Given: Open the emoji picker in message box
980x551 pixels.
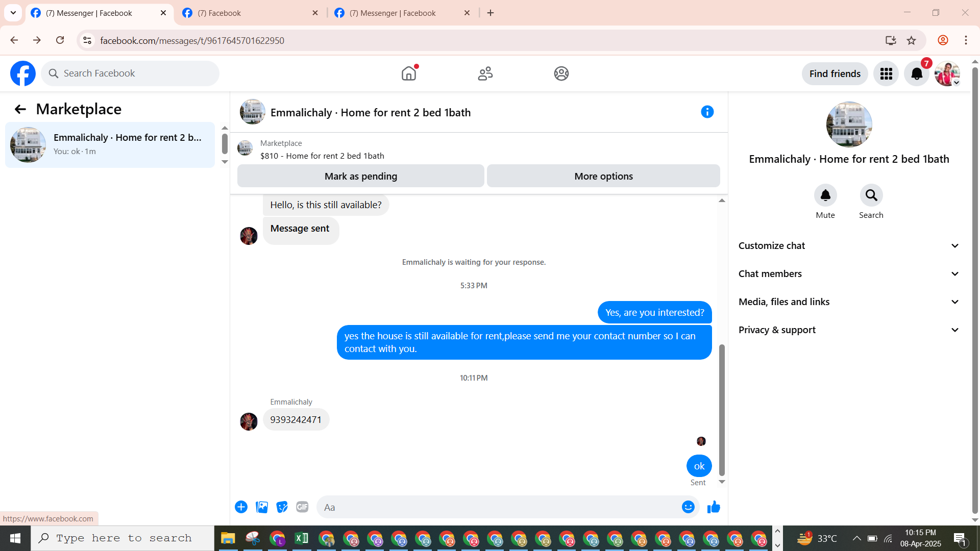Looking at the screenshot, I should [x=688, y=507].
